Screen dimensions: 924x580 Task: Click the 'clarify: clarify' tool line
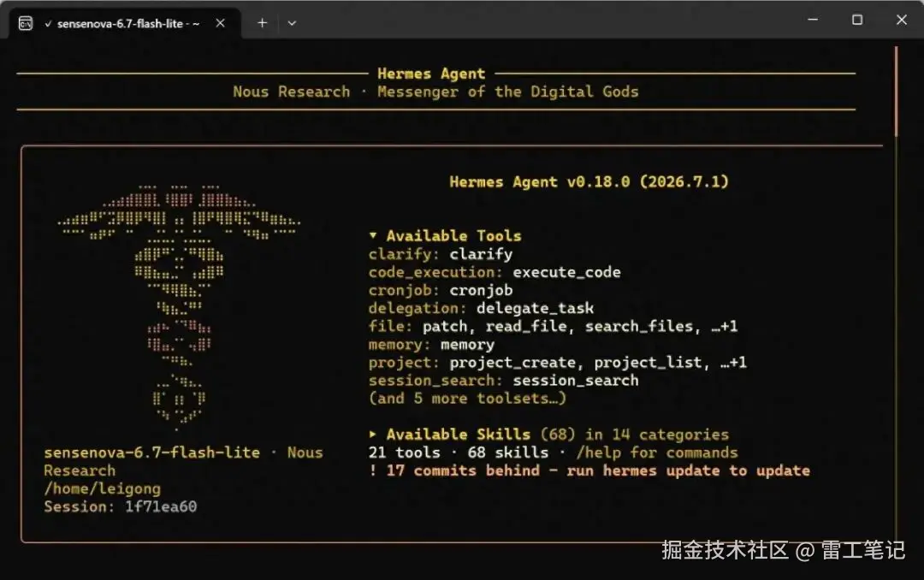coord(441,254)
